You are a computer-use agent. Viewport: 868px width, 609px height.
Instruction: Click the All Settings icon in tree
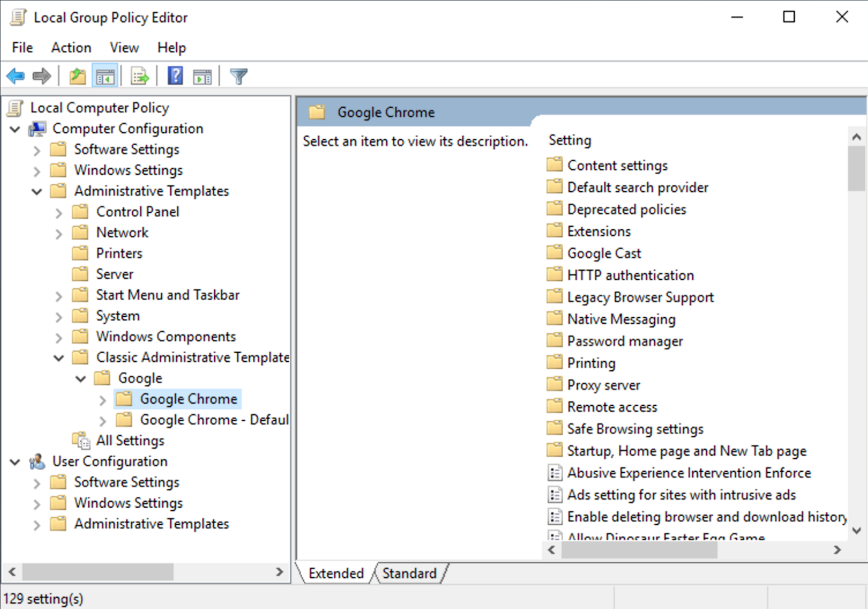[x=81, y=441]
